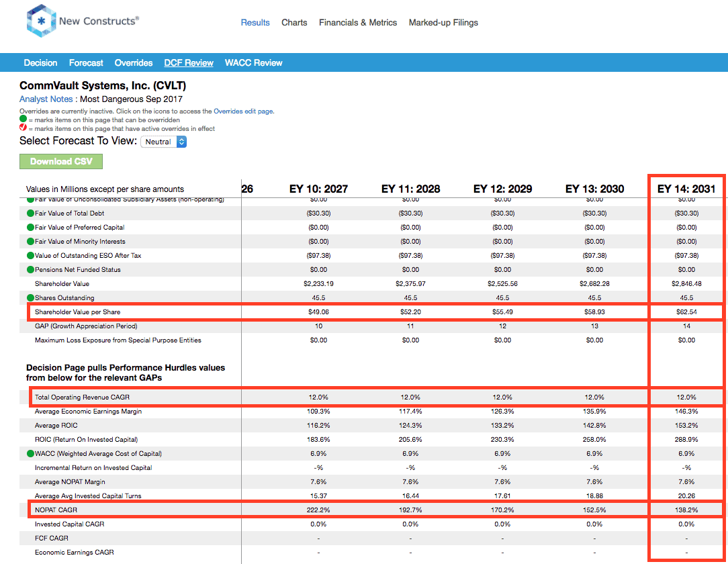Click green override dot for WACC row

point(31,453)
